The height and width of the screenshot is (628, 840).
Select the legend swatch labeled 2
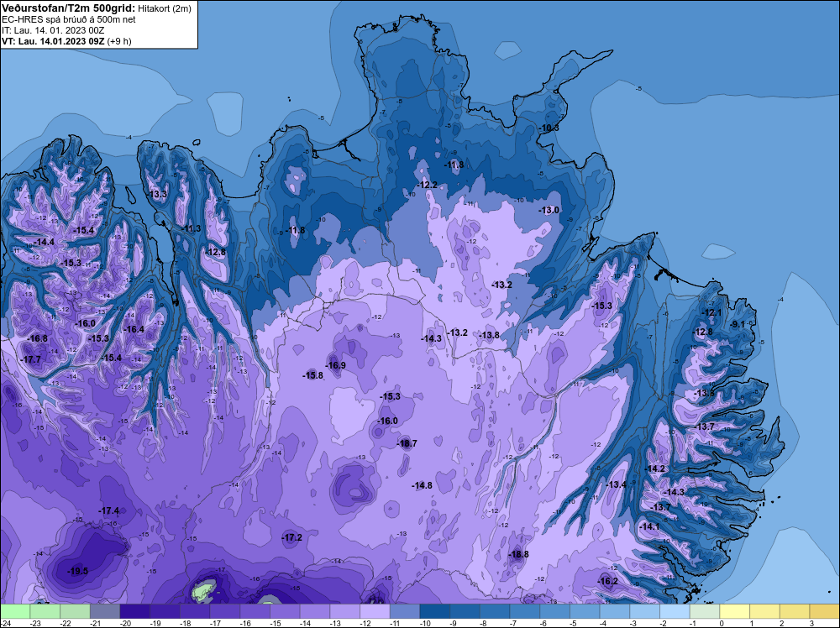(795, 611)
